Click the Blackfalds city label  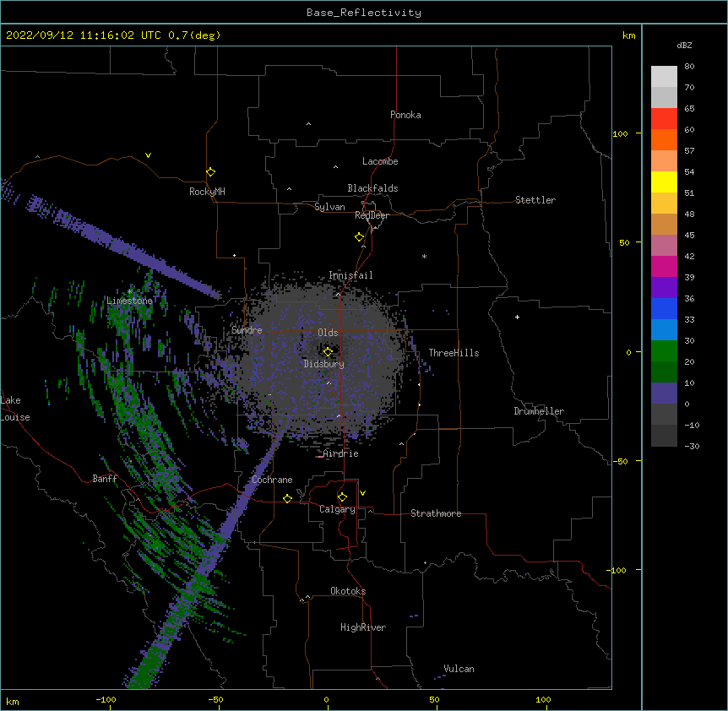(372, 188)
